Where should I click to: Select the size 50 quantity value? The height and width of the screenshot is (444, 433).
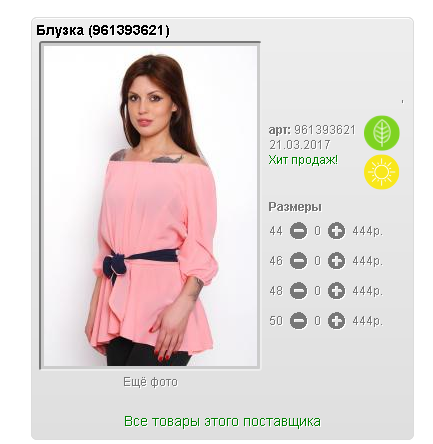(x=317, y=321)
